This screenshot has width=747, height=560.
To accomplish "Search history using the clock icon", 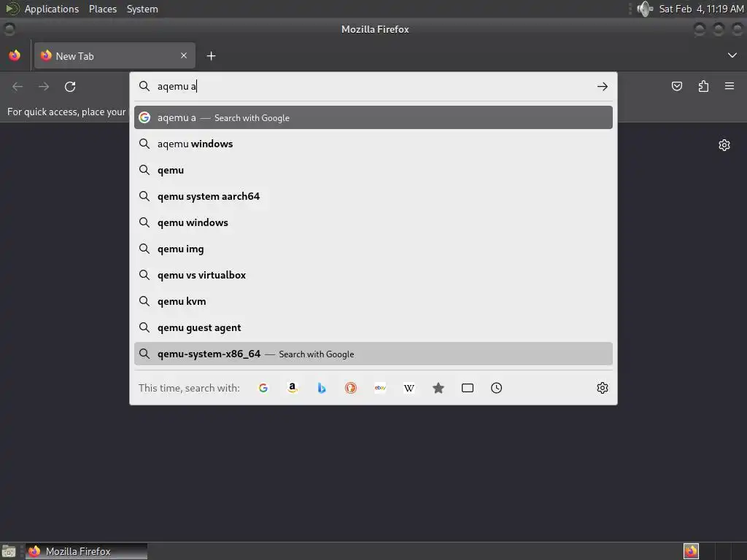I will 496,388.
